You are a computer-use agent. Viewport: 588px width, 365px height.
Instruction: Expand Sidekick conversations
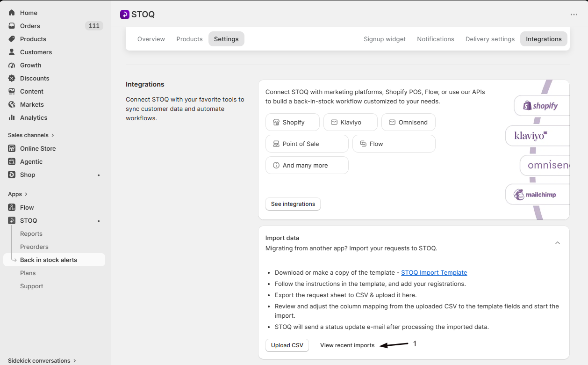(x=42, y=361)
